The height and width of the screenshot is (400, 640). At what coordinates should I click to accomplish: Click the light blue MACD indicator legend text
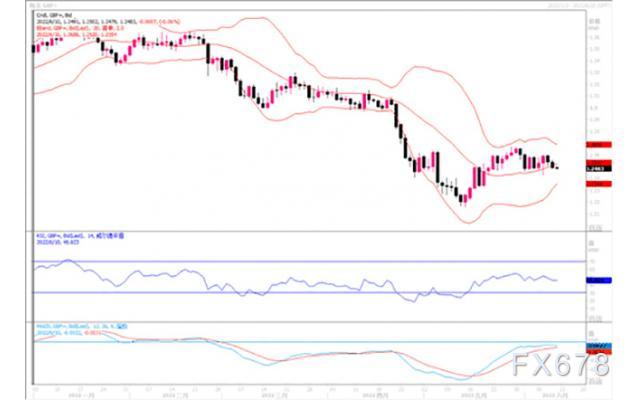(82, 327)
